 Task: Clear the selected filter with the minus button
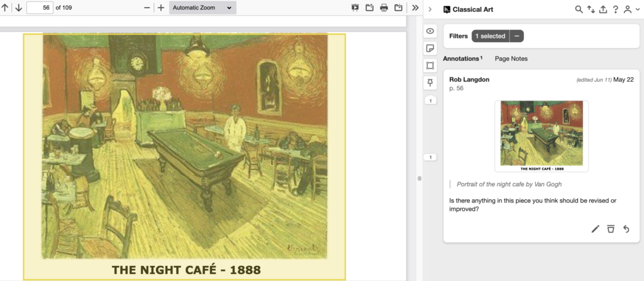517,36
